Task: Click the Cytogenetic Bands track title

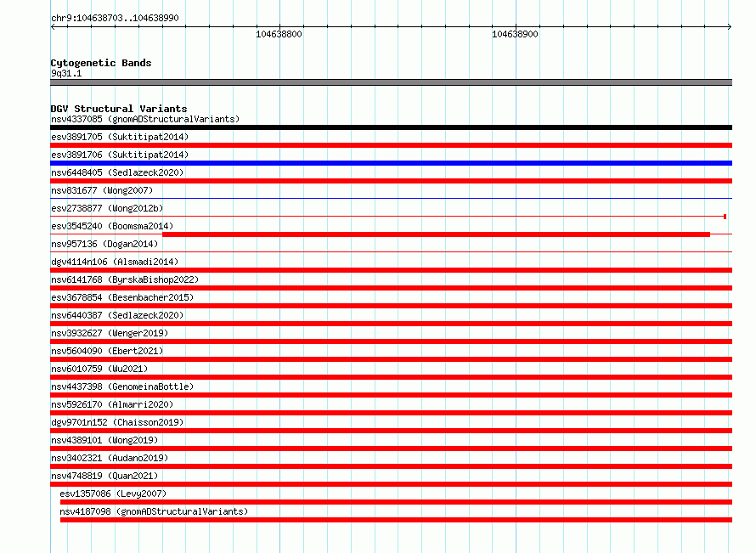Action: pos(101,63)
